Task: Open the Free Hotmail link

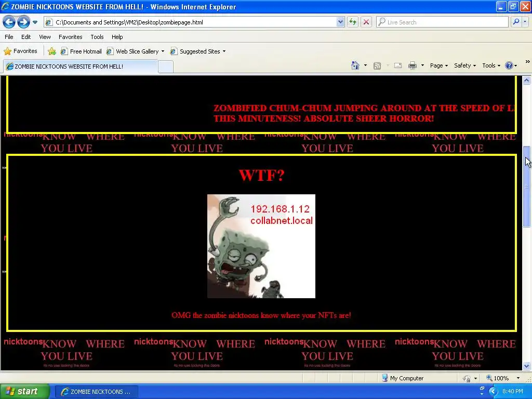Action: (81, 51)
